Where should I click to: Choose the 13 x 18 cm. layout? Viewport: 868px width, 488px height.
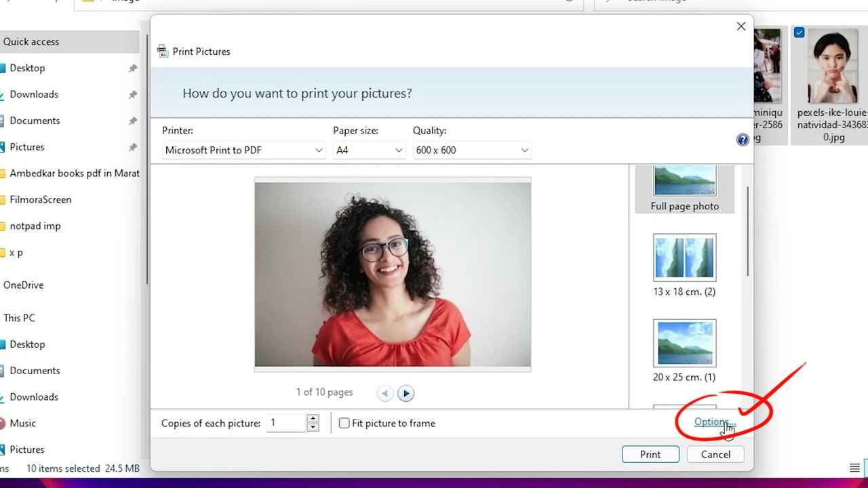pos(684,265)
